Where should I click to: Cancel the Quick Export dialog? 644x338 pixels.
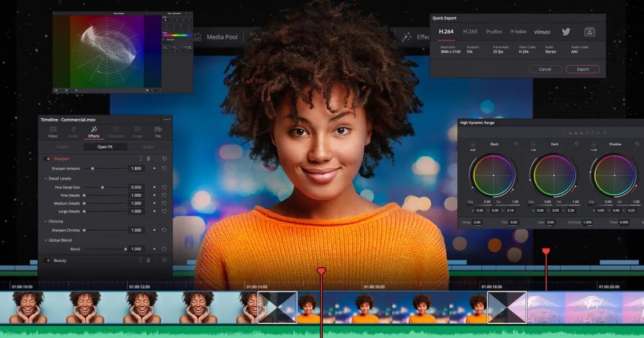[x=545, y=69]
